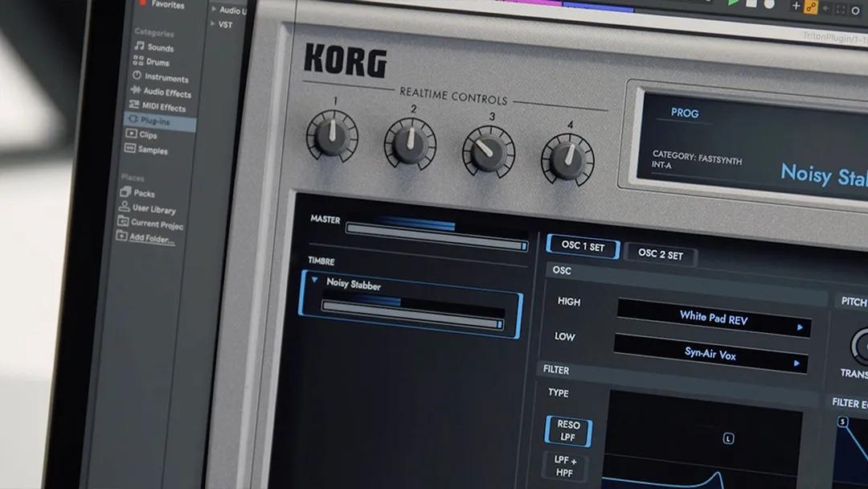This screenshot has width=868, height=489.
Task: Select the Noisy Stabber timbre name
Action: point(353,284)
